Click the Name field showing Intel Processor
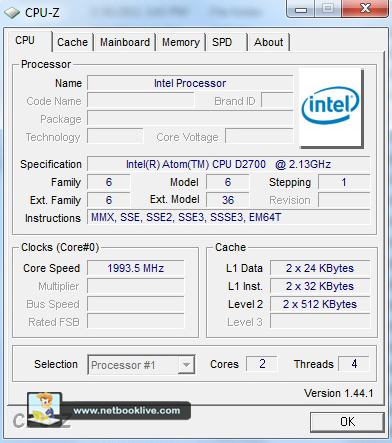This screenshot has height=443, width=392. 190,83
